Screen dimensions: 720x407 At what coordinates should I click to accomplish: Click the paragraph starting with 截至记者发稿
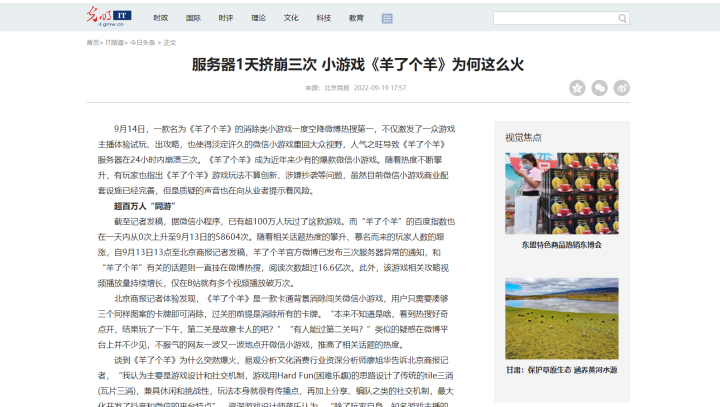tap(276, 252)
